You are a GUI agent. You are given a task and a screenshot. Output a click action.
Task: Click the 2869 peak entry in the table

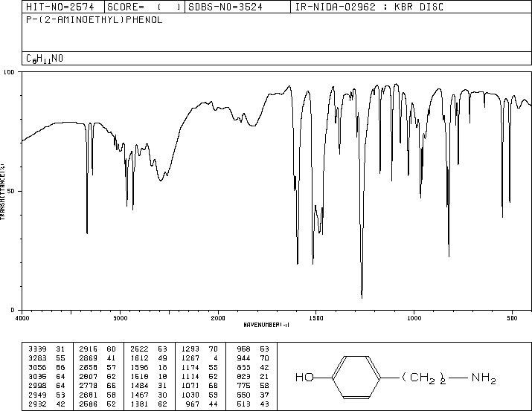97,358
